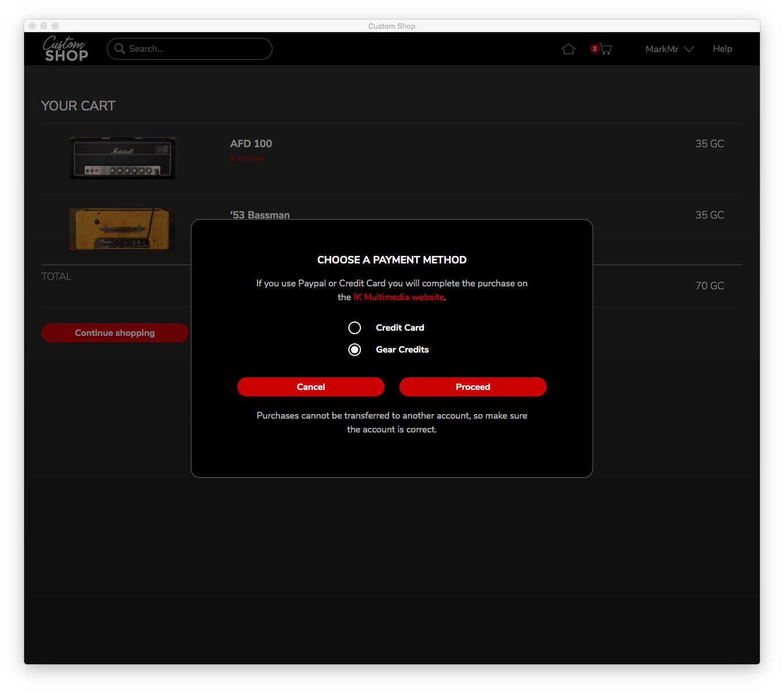The height and width of the screenshot is (693, 784).
Task: Open the MarkMr account menu
Action: [662, 49]
